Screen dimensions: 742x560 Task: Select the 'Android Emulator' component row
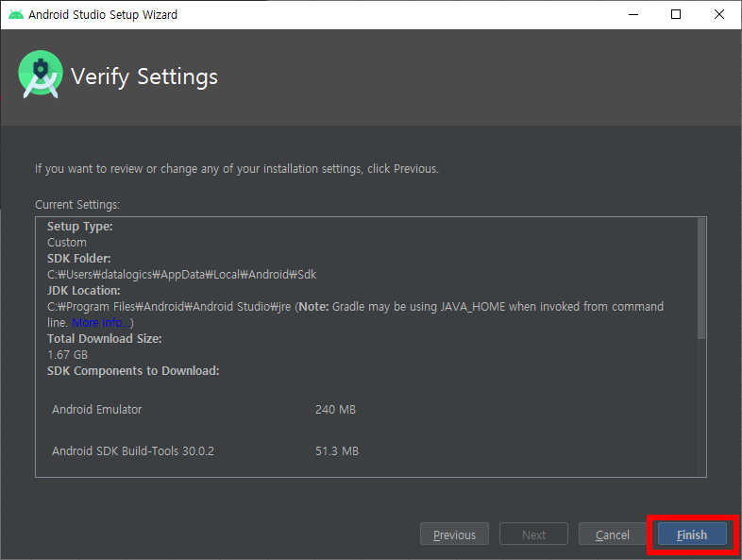(204, 410)
